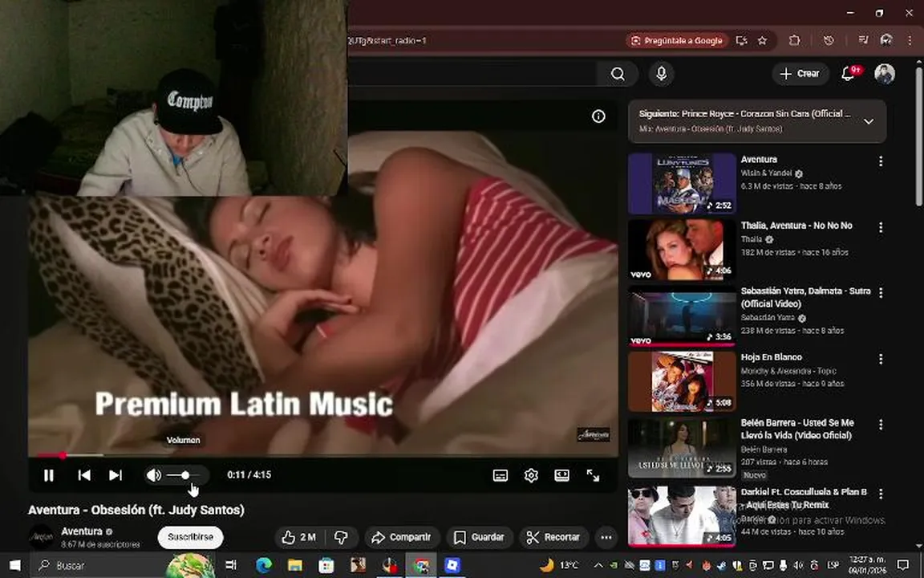Open options for Sebastián Yatra Sutra
Image resolution: width=924 pixels, height=578 pixels.
(881, 292)
